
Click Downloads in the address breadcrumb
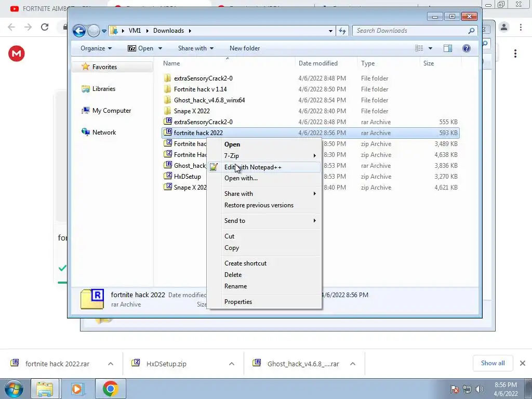[x=168, y=31]
